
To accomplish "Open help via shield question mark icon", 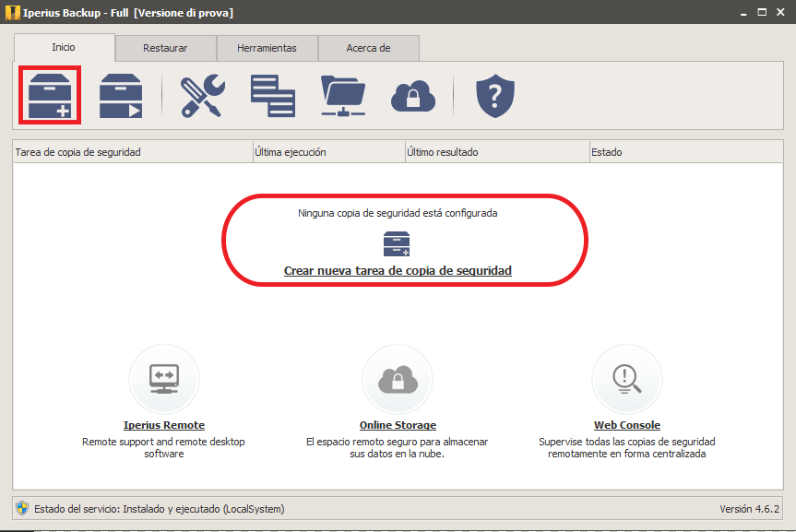I will point(495,96).
